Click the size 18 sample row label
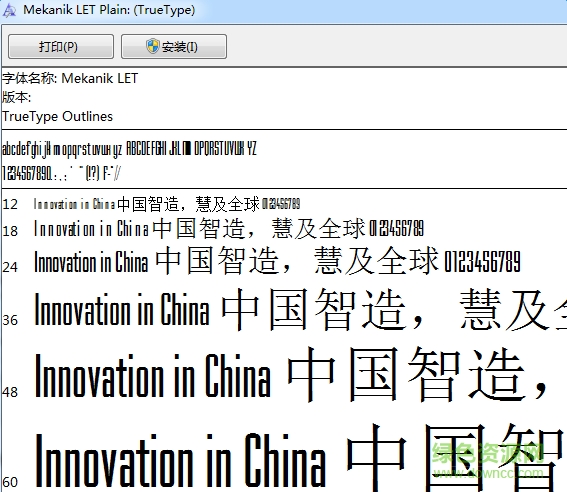This screenshot has height=492, width=567. tap(10, 231)
